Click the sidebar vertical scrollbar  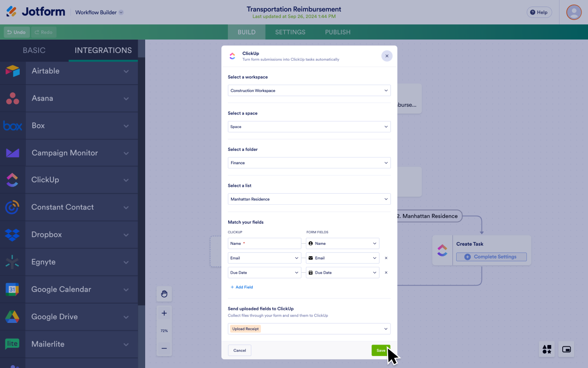(141, 182)
